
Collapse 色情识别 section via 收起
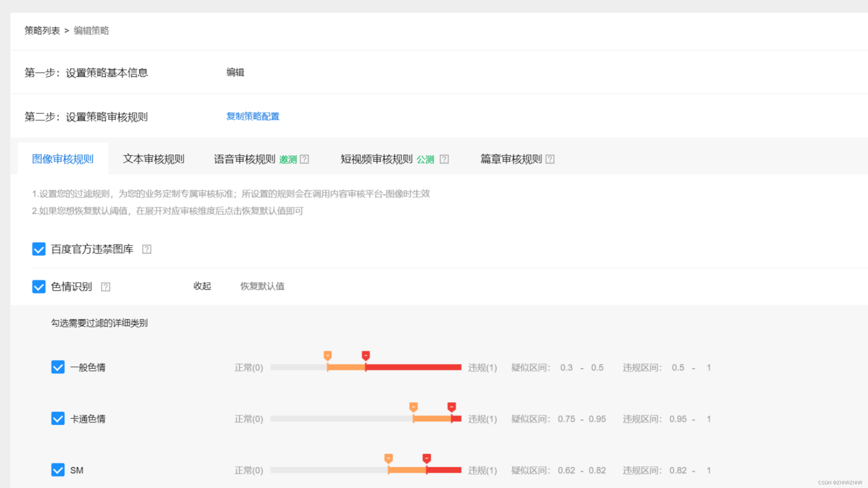202,286
